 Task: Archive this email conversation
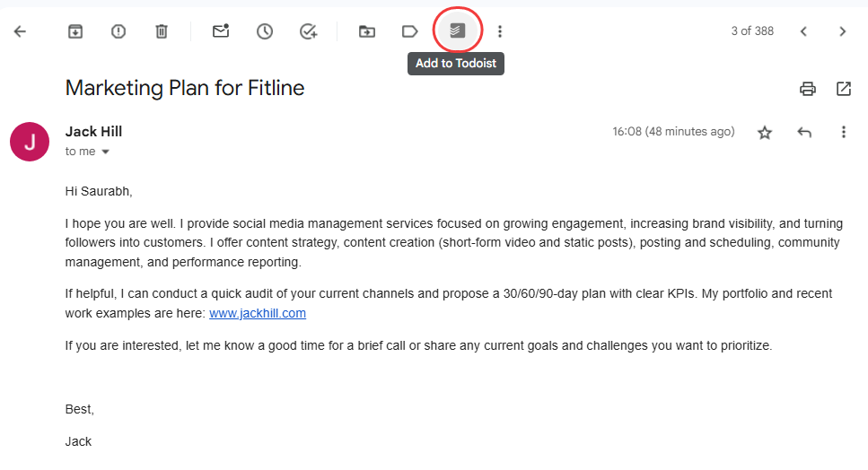(75, 31)
